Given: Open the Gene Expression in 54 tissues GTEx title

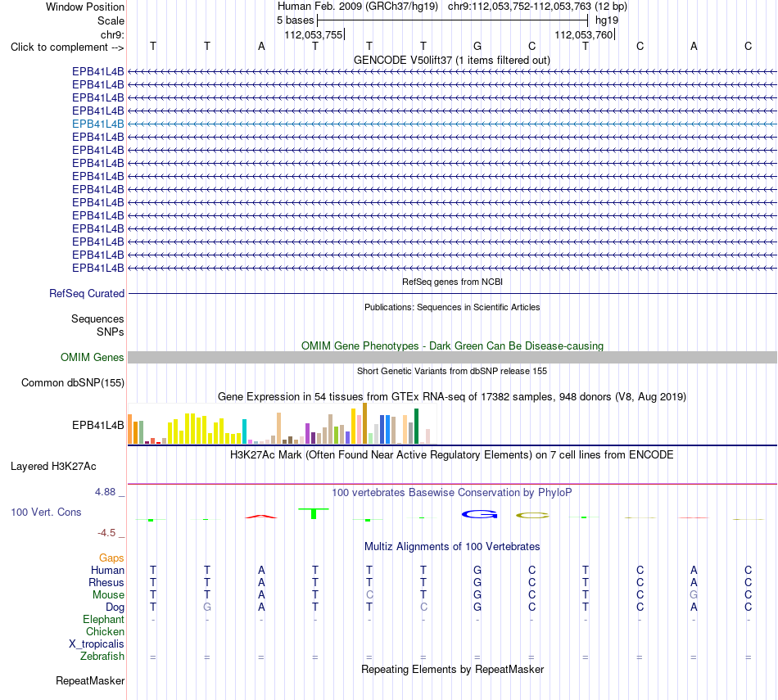Looking at the screenshot, I should click(x=452, y=397).
